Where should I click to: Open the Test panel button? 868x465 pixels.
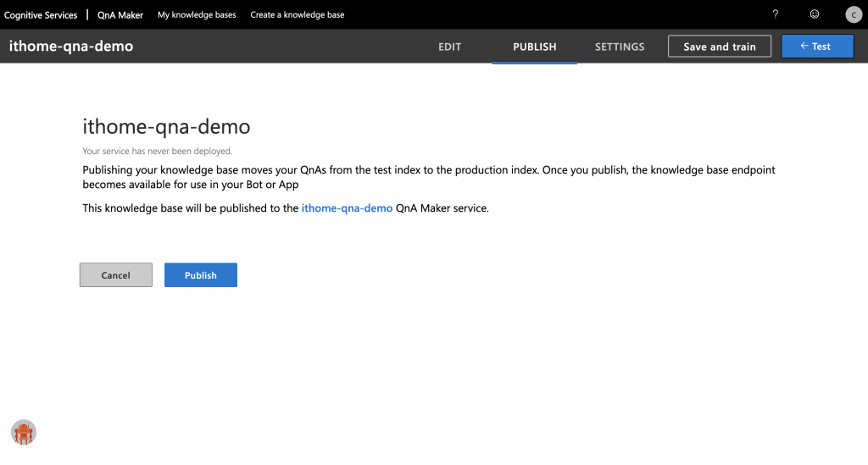coord(817,47)
